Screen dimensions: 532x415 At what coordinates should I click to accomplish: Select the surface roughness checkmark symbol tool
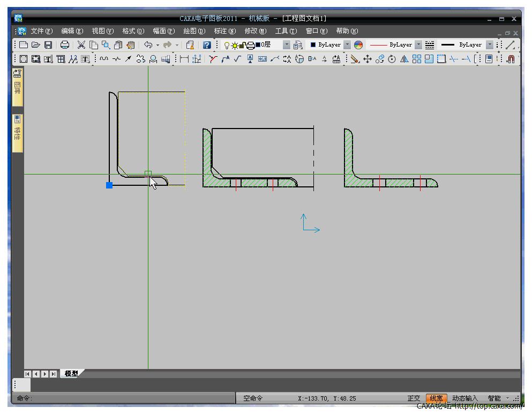tap(237, 59)
